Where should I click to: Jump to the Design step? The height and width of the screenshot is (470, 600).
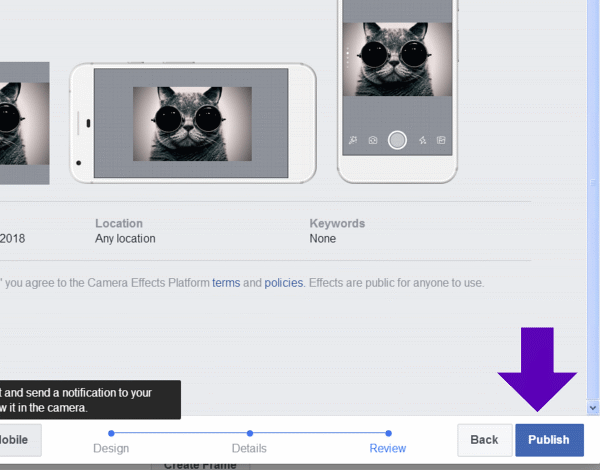(111, 449)
